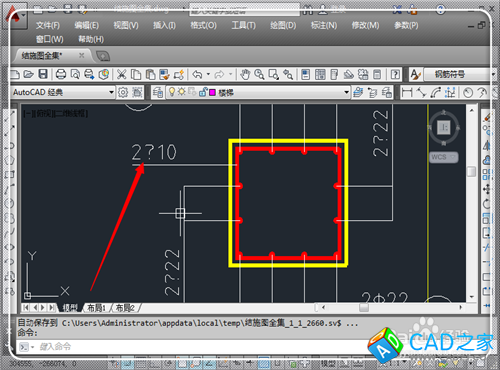The height and width of the screenshot is (370, 500).
Task: Select the Aligned dimension tool
Action: 421,92
